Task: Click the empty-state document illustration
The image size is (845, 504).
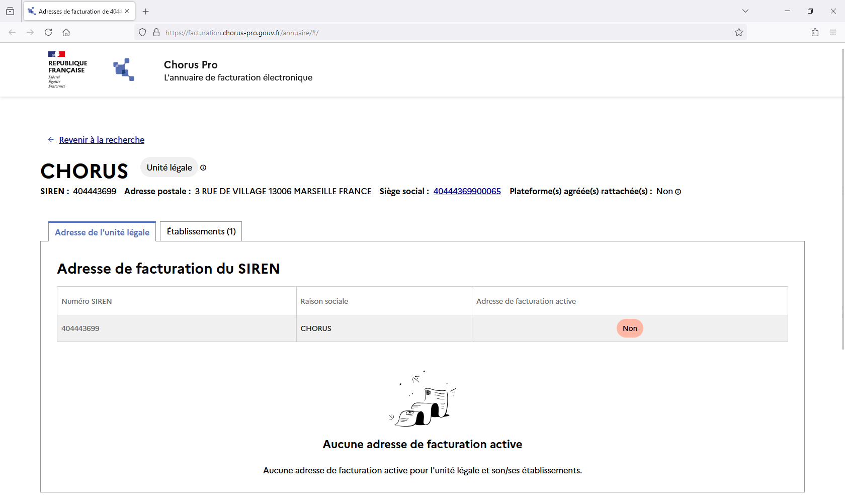Action: point(422,399)
